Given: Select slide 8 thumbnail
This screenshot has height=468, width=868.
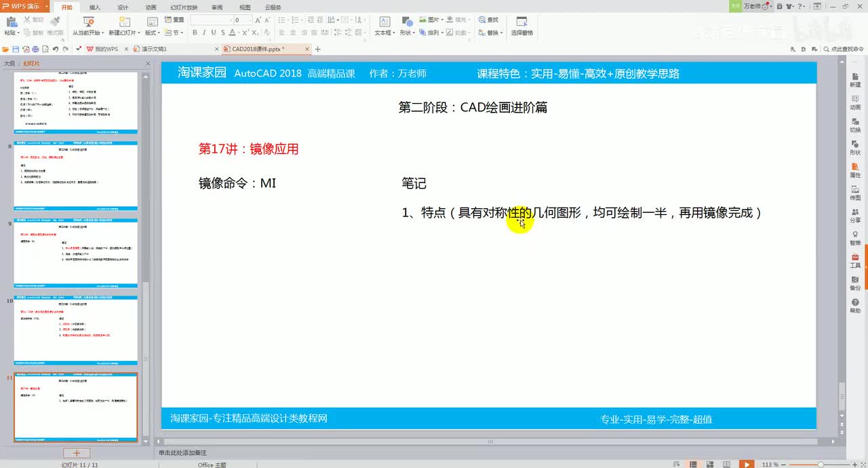Looking at the screenshot, I should click(76, 177).
